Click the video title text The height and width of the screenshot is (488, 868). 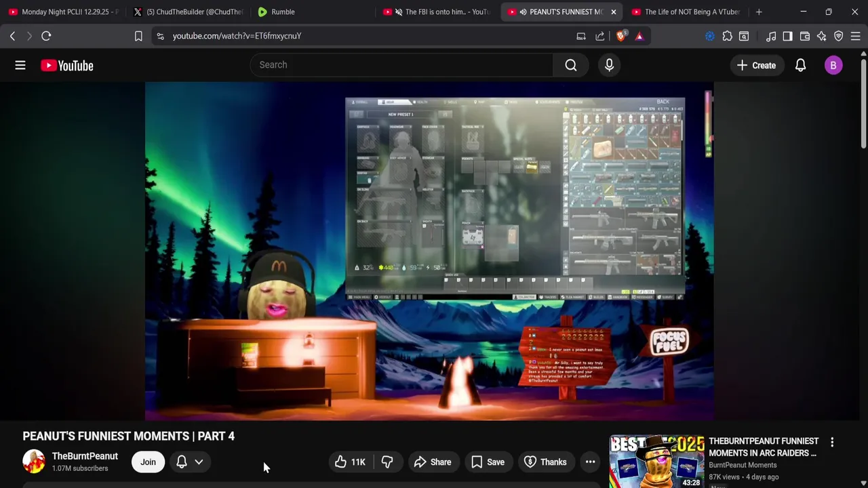point(128,436)
